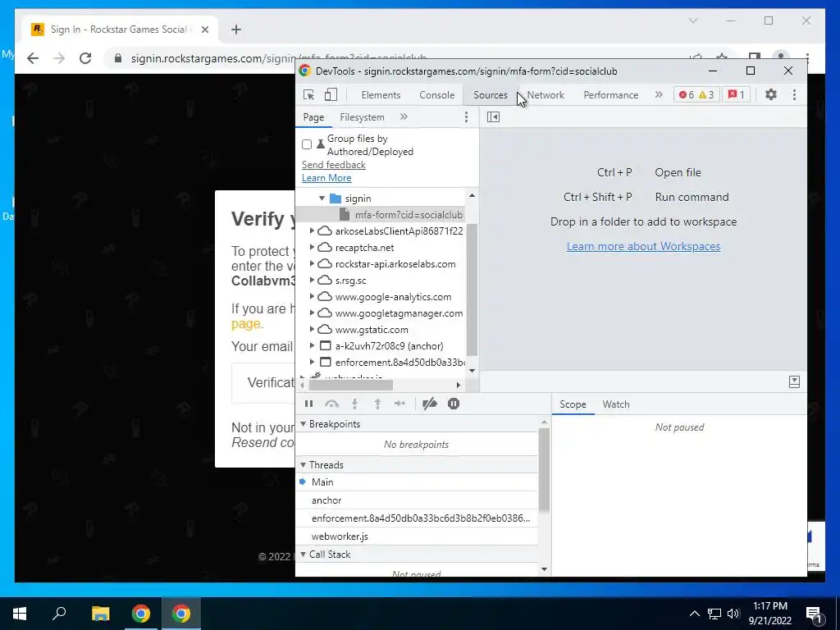Switch to the Elements tab
840x630 pixels.
[x=381, y=95]
